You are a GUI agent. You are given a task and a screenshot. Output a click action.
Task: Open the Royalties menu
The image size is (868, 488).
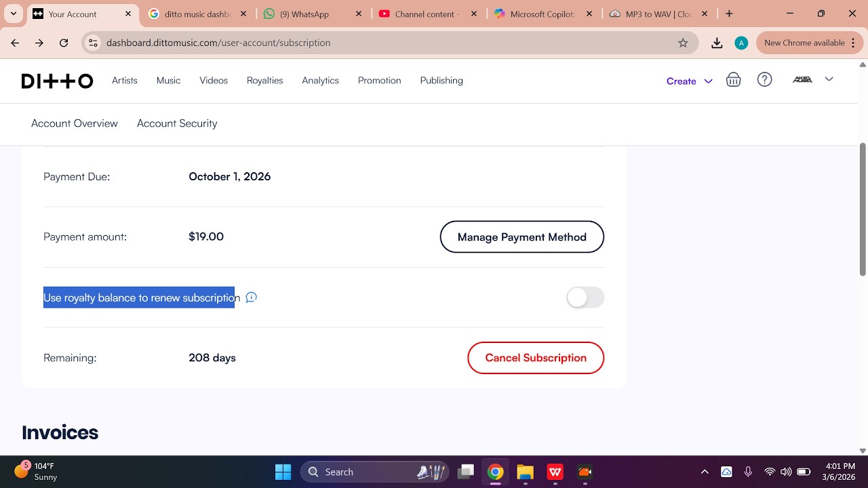coord(264,80)
